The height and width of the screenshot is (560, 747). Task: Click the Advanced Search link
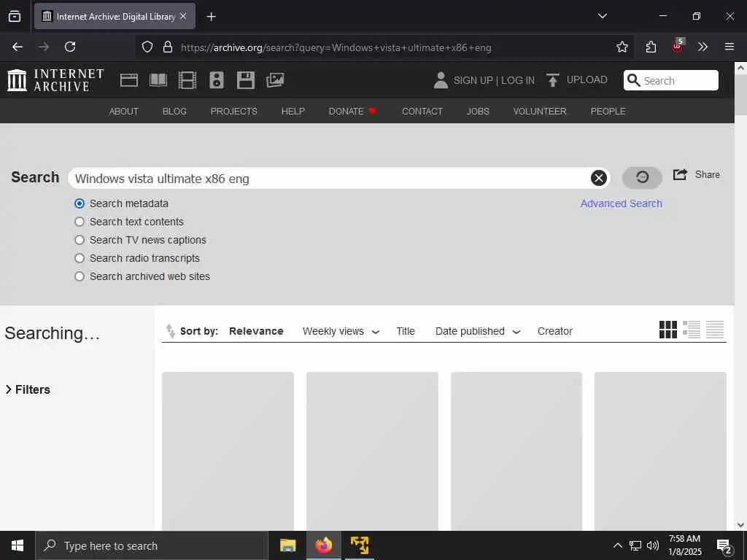[622, 203]
